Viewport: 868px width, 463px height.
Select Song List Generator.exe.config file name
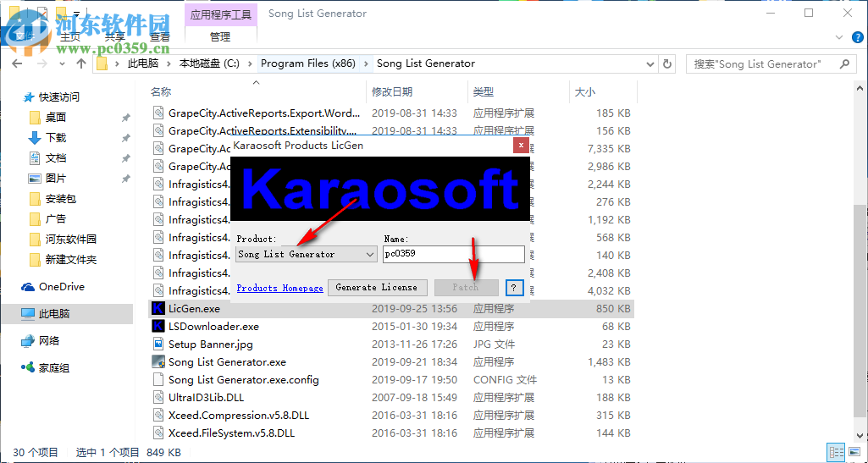(x=244, y=379)
